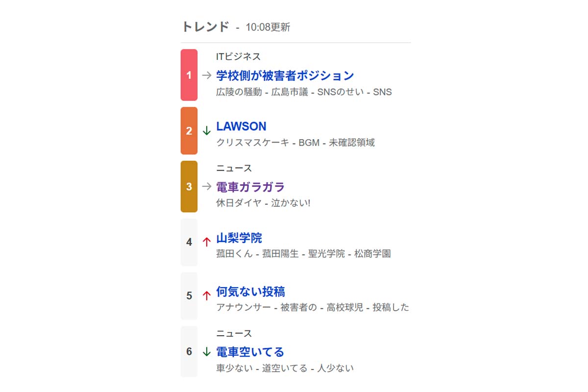Click the red up arrow beside 山梨学院
The height and width of the screenshot is (392, 588).
coord(207,242)
